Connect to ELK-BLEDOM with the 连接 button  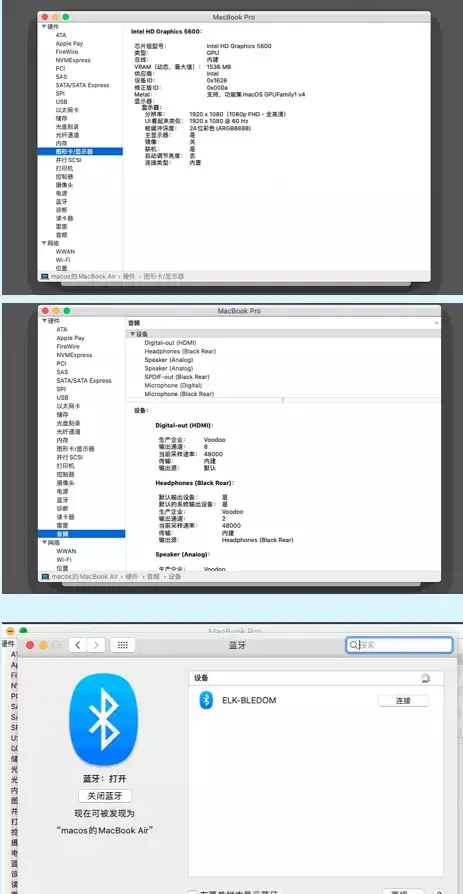(403, 701)
